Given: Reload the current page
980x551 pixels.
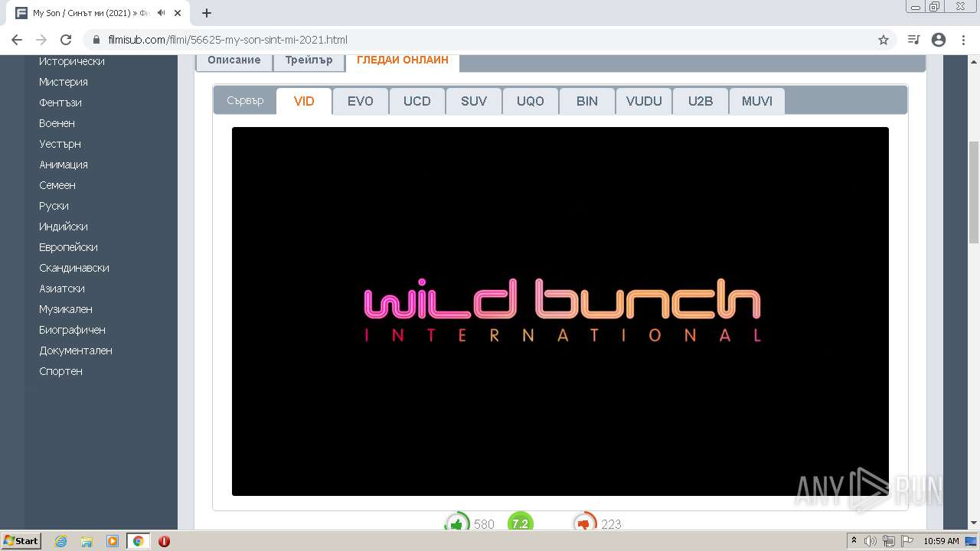Looking at the screenshot, I should 66,40.
